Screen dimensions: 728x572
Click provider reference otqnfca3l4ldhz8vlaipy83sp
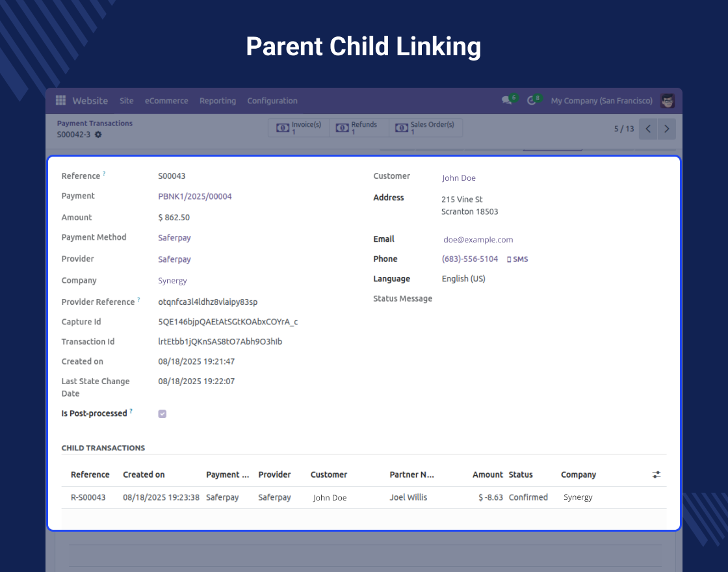point(208,302)
